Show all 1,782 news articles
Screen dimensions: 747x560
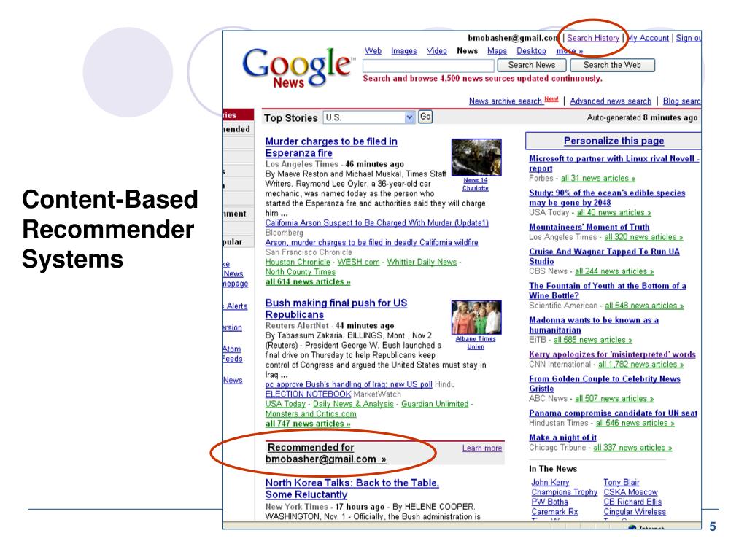(640, 365)
